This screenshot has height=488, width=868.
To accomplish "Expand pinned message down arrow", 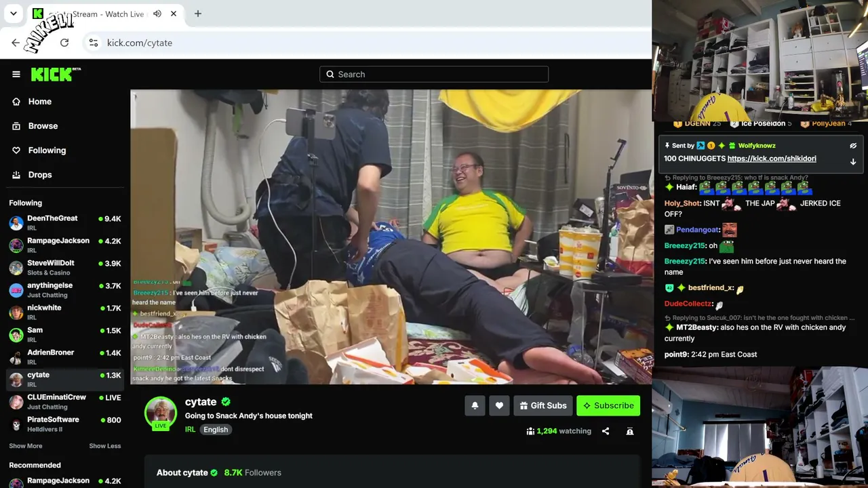I will [853, 162].
